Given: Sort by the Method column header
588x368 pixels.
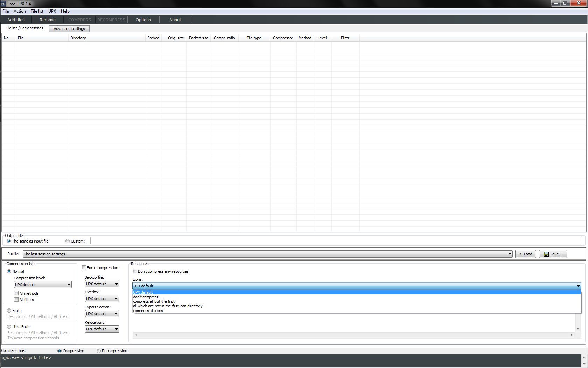Looking at the screenshot, I should (x=305, y=38).
